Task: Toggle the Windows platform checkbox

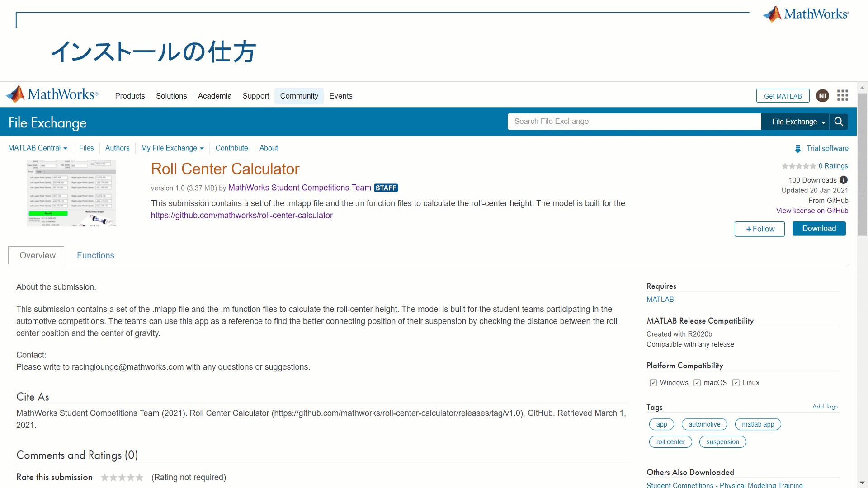Action: coord(653,383)
